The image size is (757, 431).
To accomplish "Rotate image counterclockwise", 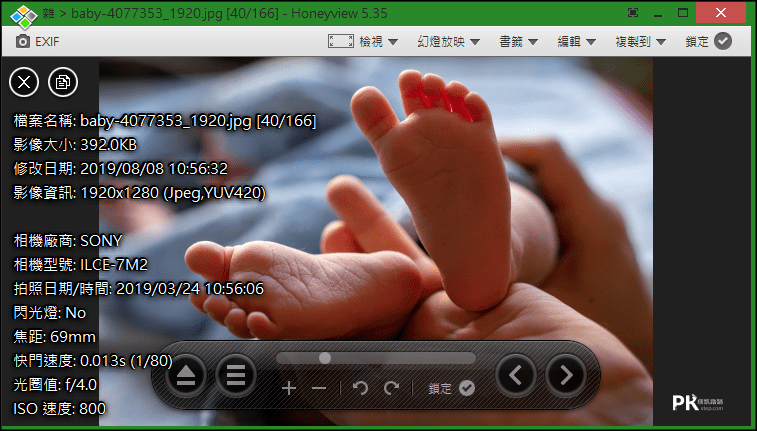I will point(361,388).
